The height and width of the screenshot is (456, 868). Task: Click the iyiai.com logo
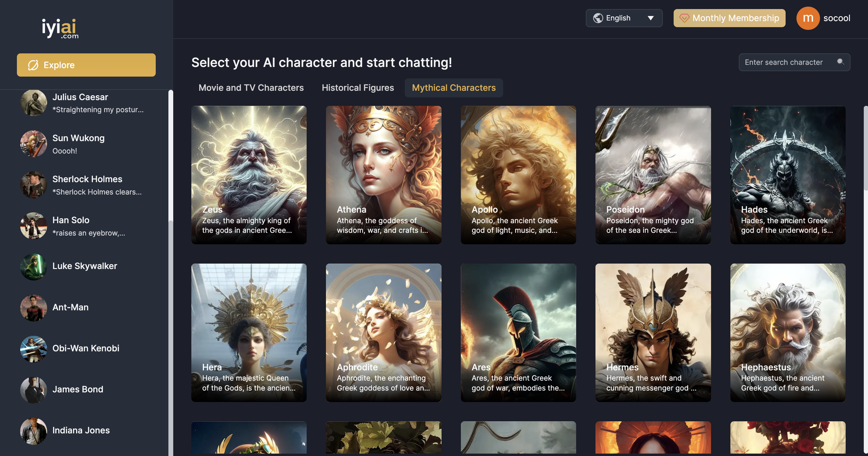click(x=60, y=28)
